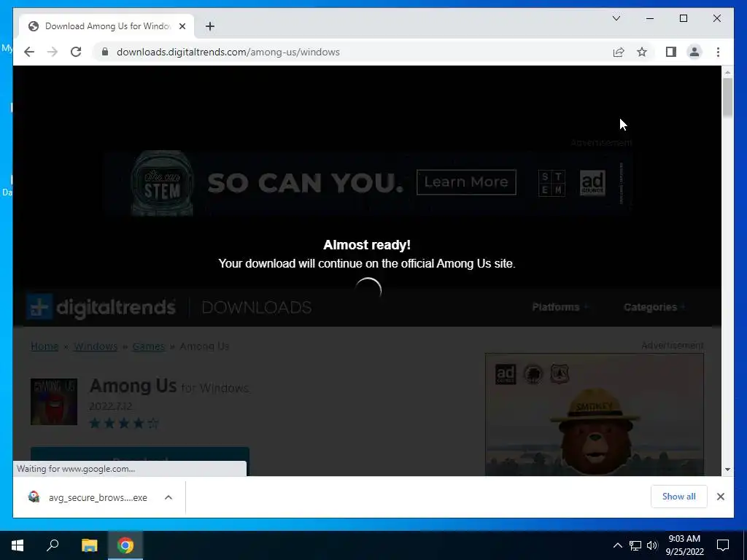The height and width of the screenshot is (560, 747).
Task: Click the forward navigation arrow
Action: pos(53,52)
